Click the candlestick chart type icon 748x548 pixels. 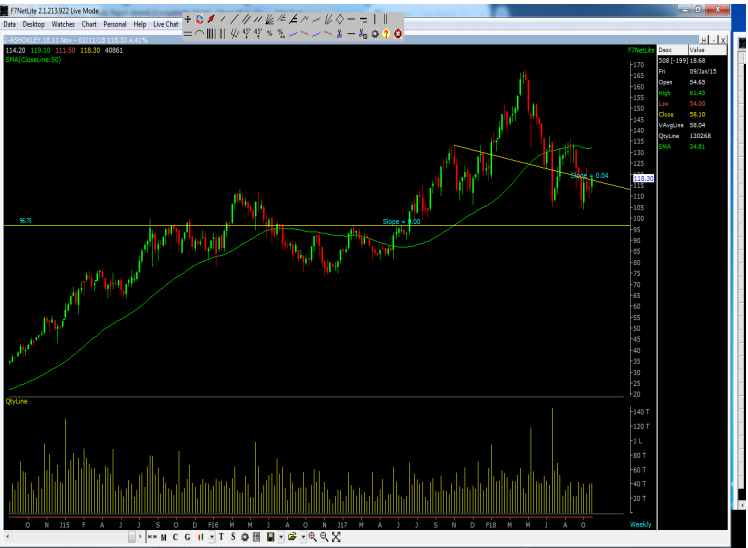pos(200,537)
